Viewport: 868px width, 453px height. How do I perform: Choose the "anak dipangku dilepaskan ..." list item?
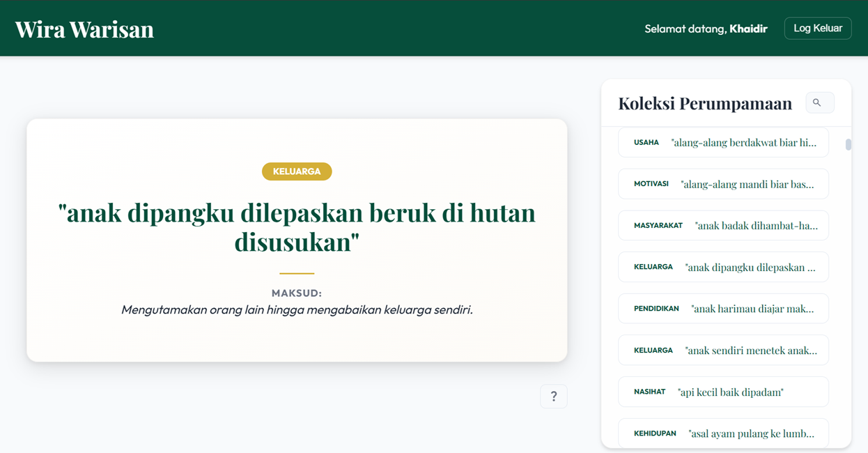[x=723, y=267]
